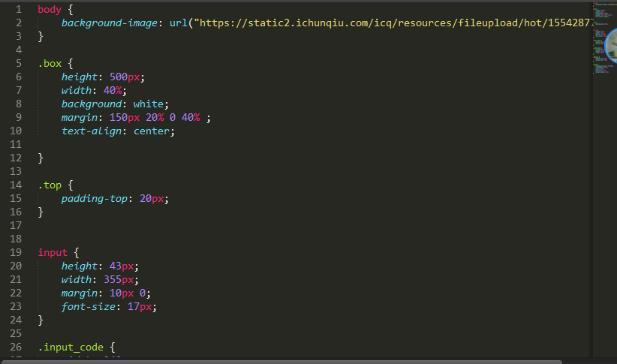Click the body selector on line 1
Viewport: 617px width, 364px height.
[x=50, y=10]
